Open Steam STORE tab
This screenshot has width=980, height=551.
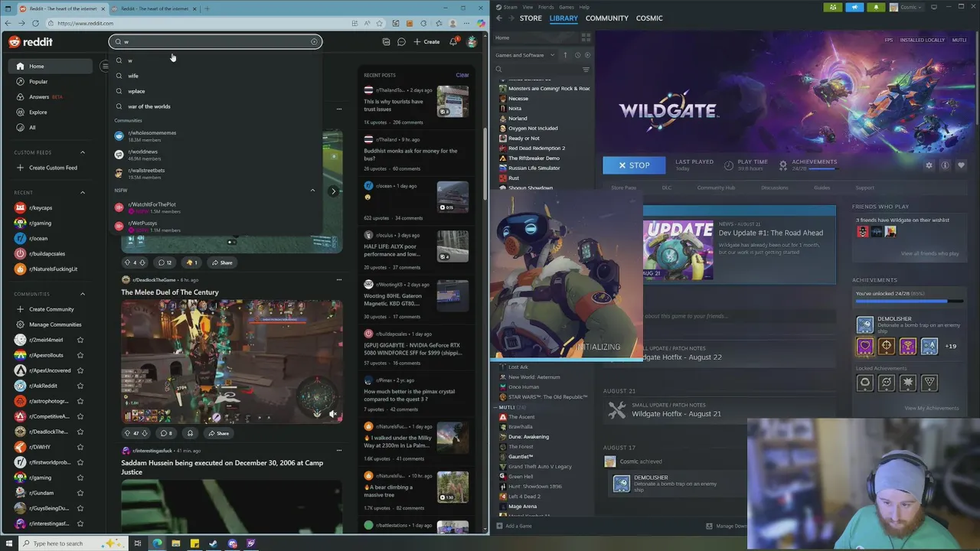click(x=531, y=18)
